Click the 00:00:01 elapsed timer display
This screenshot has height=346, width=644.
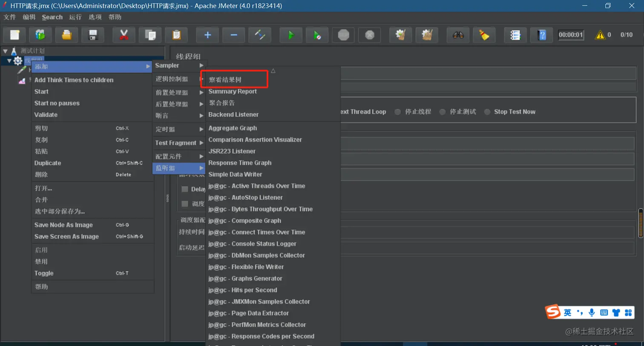[571, 35]
